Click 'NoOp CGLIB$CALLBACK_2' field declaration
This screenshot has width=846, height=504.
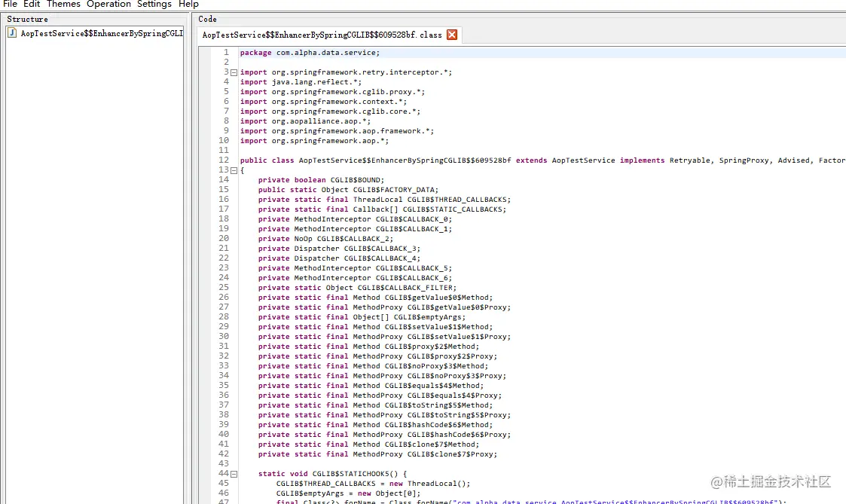(325, 239)
